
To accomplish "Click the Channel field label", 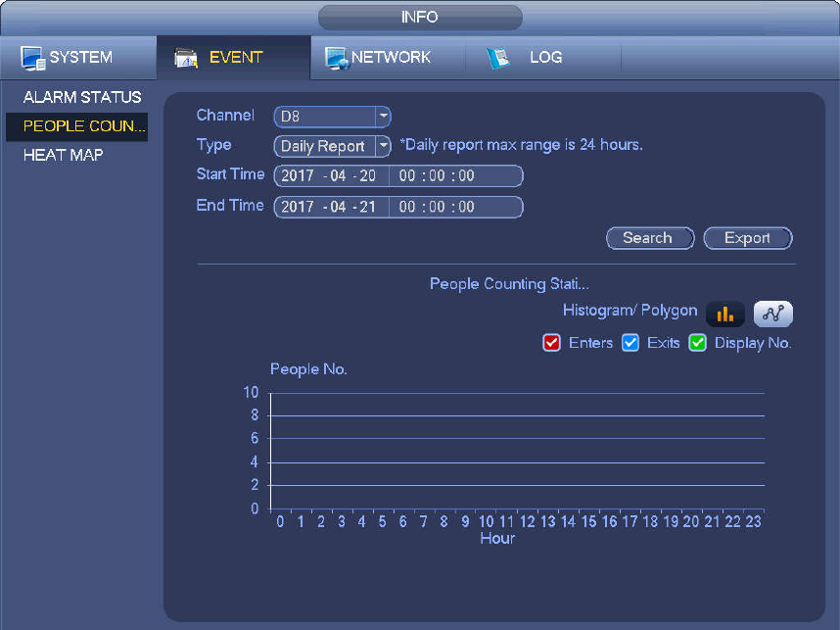I will coord(225,116).
